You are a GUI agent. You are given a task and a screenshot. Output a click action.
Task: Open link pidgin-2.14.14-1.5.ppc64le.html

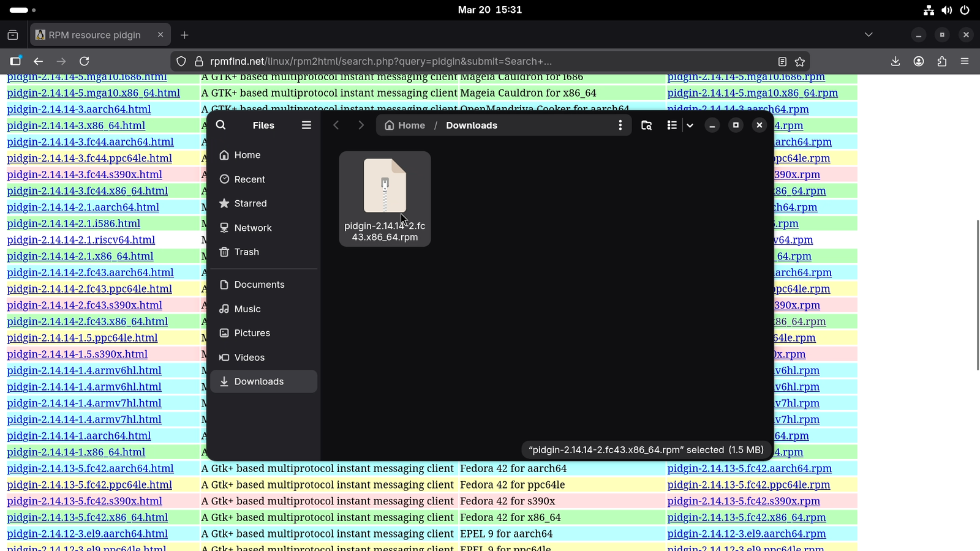click(82, 338)
